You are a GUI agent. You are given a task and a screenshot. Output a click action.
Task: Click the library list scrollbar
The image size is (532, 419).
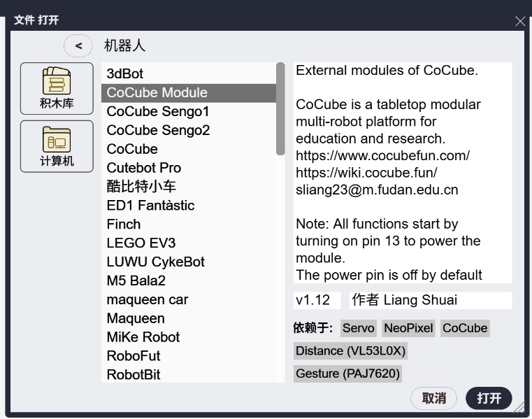280,108
